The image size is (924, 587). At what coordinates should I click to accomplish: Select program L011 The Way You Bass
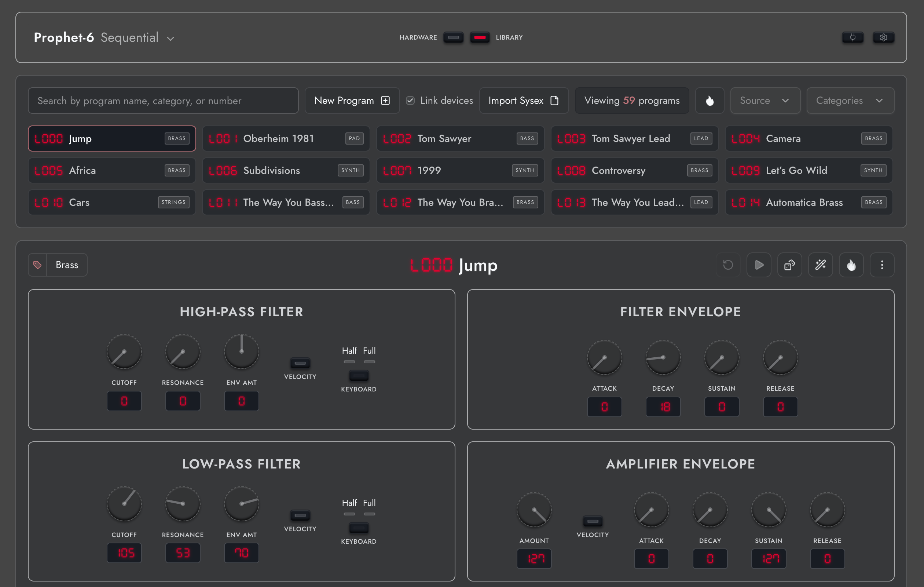tap(286, 202)
